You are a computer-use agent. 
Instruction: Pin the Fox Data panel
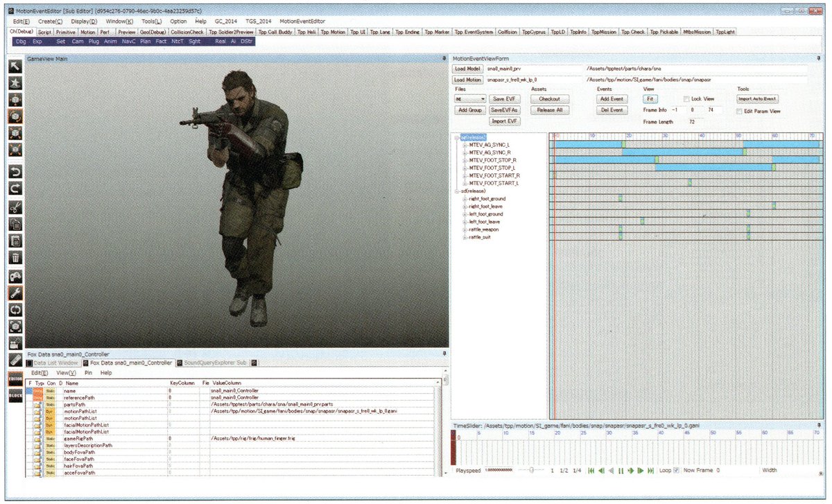tap(444, 354)
